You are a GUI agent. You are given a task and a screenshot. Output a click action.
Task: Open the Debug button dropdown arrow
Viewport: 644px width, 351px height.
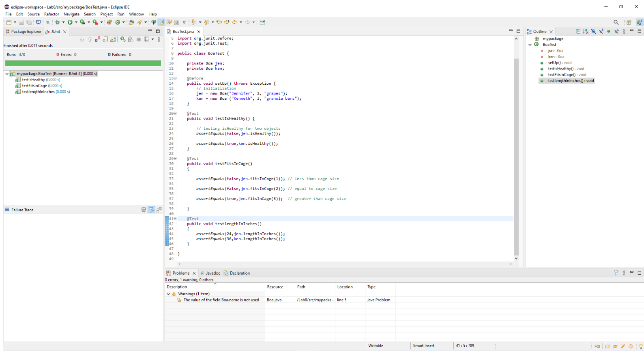(x=63, y=22)
